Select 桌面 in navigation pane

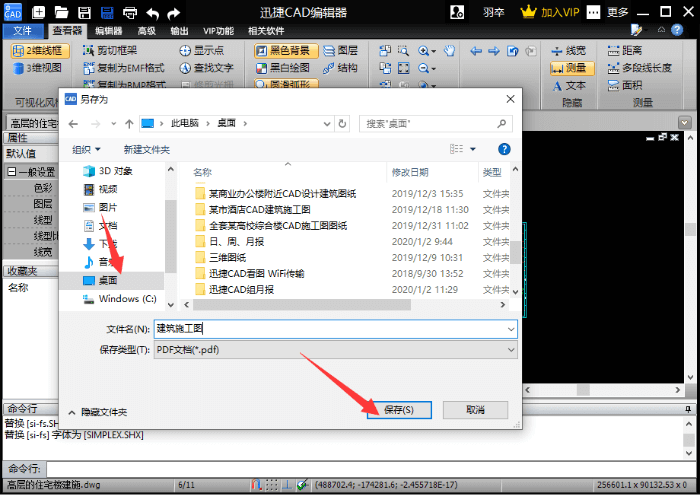point(112,280)
